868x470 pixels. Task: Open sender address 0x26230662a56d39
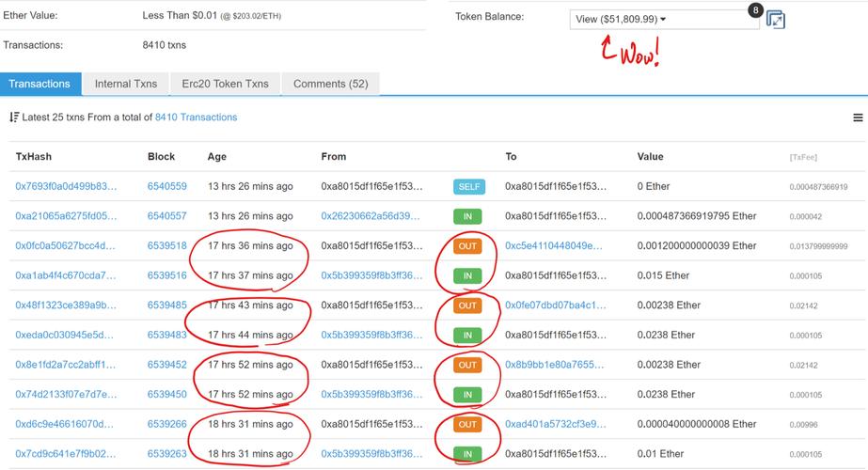click(371, 216)
